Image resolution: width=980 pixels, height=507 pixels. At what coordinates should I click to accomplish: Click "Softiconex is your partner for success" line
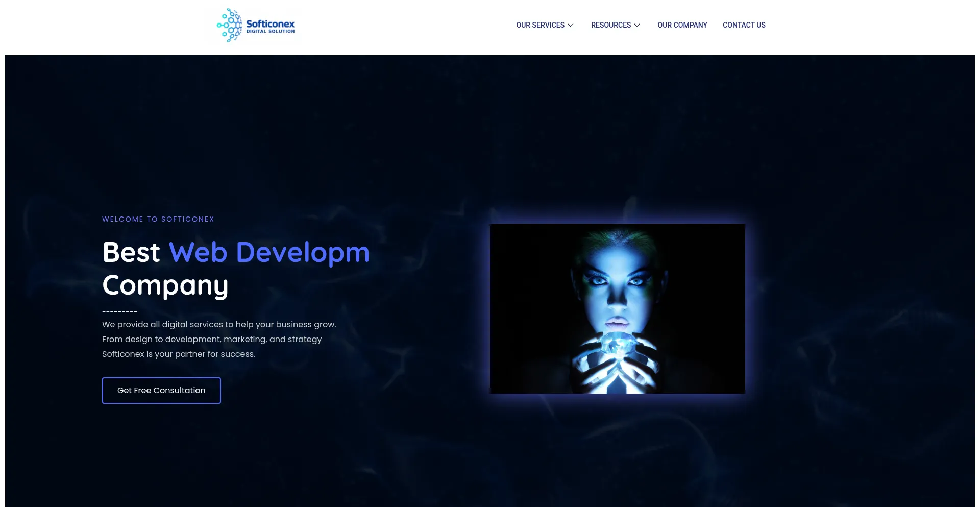pos(179,354)
